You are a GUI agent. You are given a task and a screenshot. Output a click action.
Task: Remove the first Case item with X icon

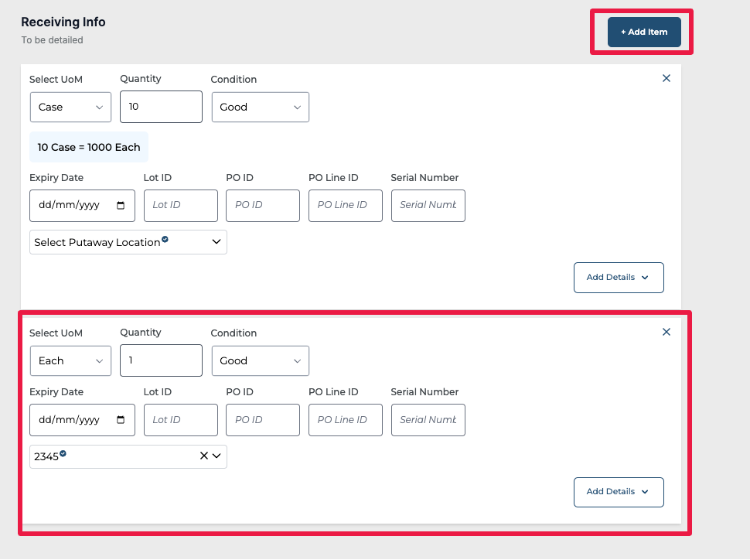point(666,78)
